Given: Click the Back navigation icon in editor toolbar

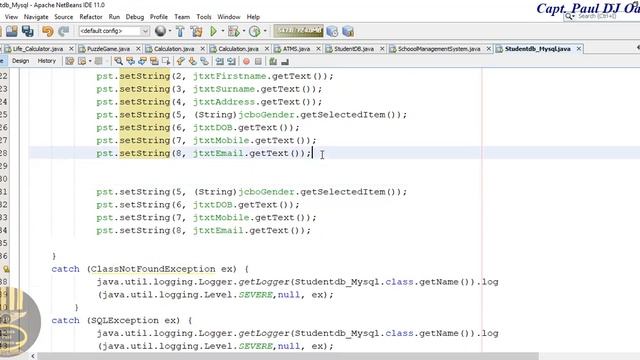Looking at the screenshot, I should click(x=82, y=61).
